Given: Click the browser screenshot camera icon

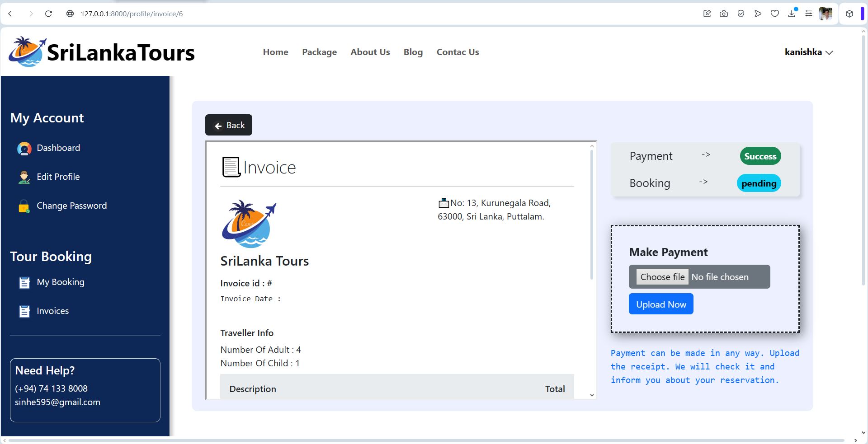Looking at the screenshot, I should (724, 14).
